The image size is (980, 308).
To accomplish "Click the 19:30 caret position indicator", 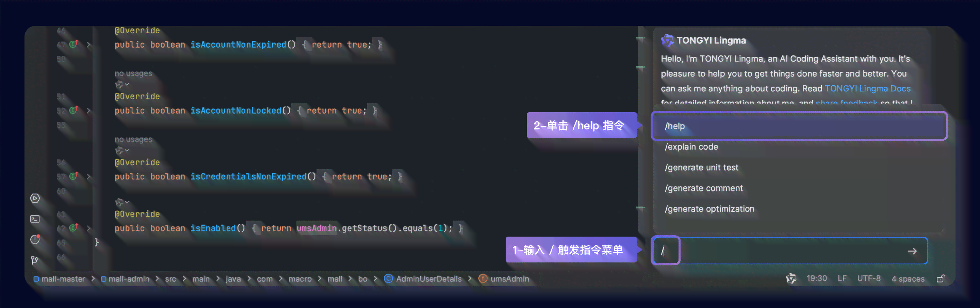I will tap(816, 279).
